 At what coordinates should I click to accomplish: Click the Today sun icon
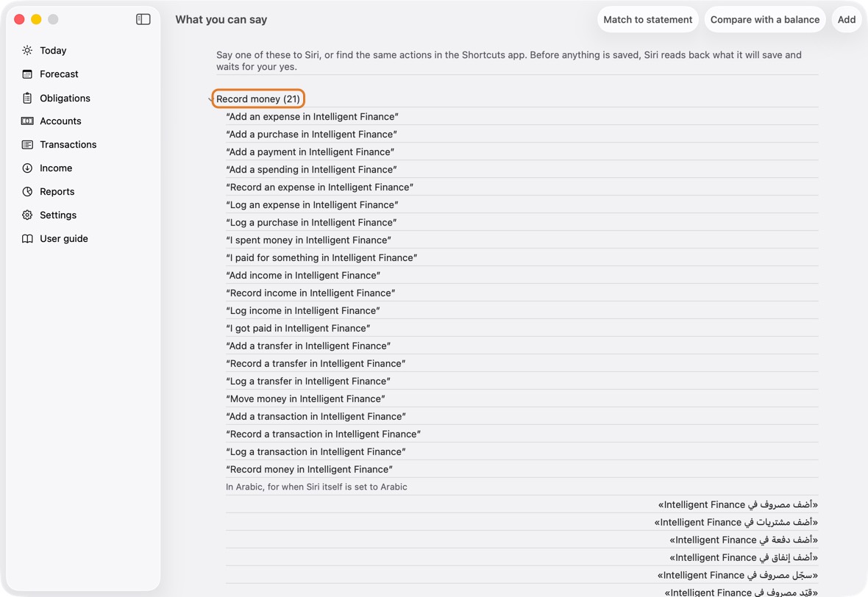click(27, 50)
